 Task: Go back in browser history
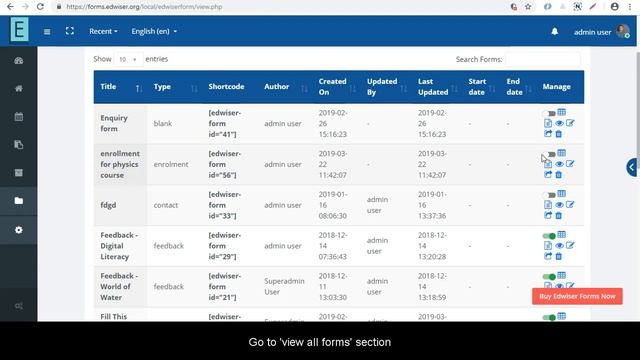point(10,7)
